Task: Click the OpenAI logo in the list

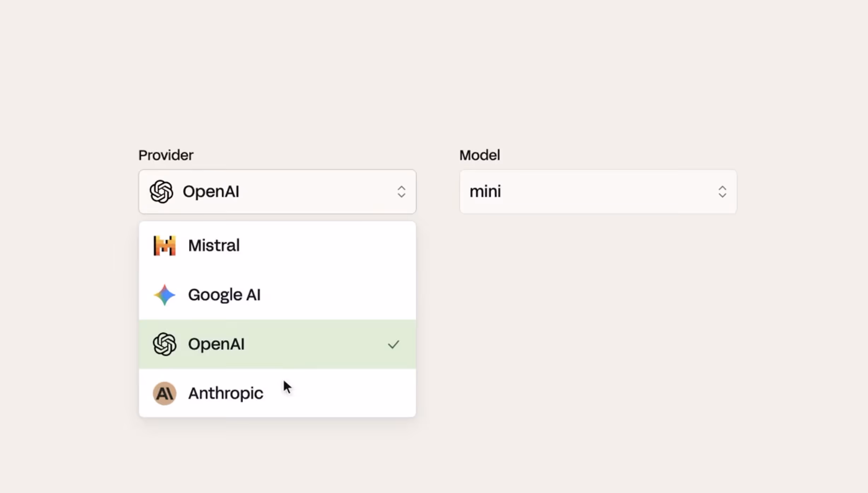Action: click(165, 344)
